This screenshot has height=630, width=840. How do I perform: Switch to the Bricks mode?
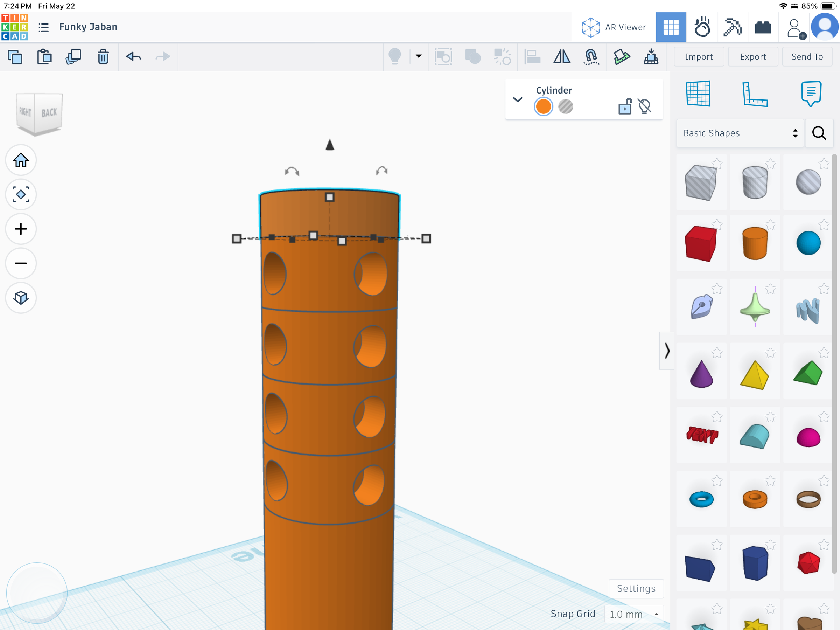[x=763, y=27]
